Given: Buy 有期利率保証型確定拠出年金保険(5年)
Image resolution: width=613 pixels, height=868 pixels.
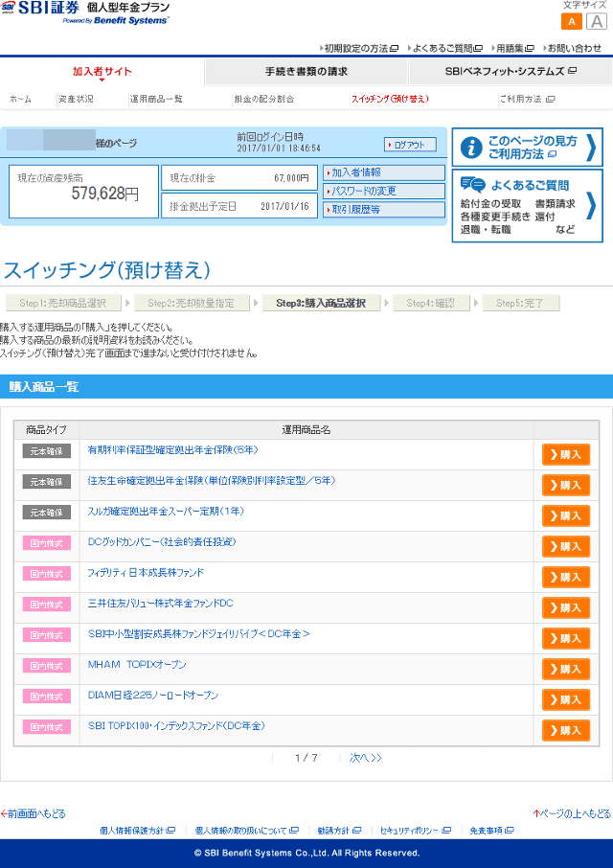Looking at the screenshot, I should [x=566, y=454].
